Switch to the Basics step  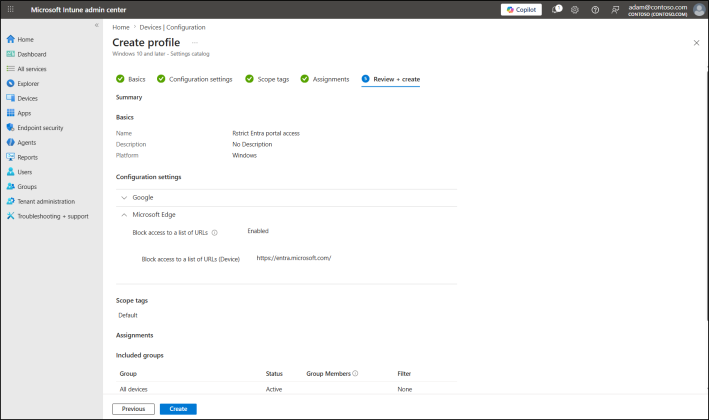coord(131,79)
